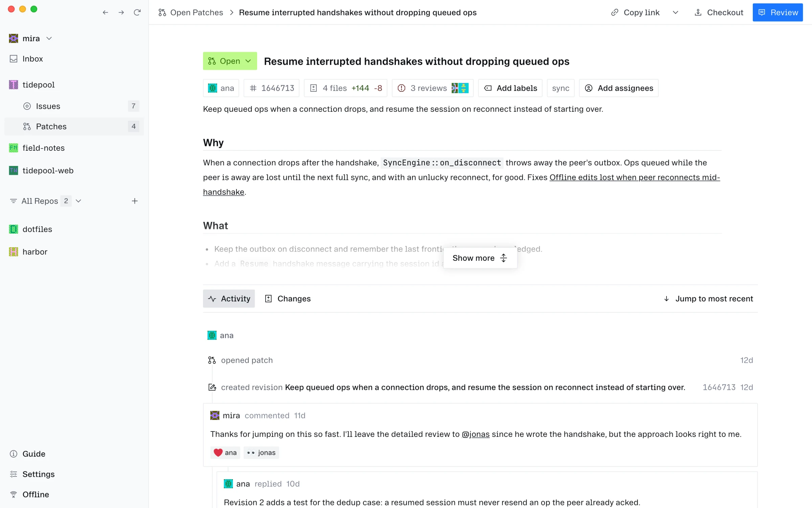Reload the page with the refresh icon
The height and width of the screenshot is (508, 812).
coord(137,13)
